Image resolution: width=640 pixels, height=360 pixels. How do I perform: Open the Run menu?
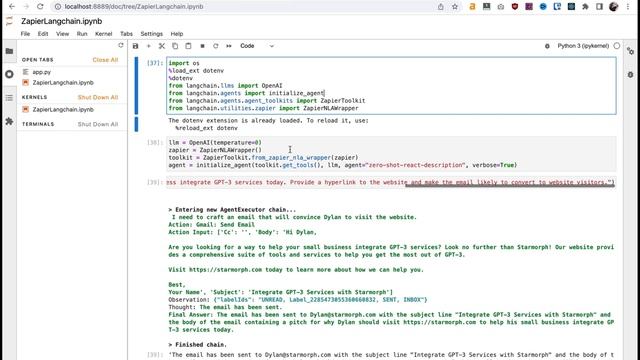(82, 34)
